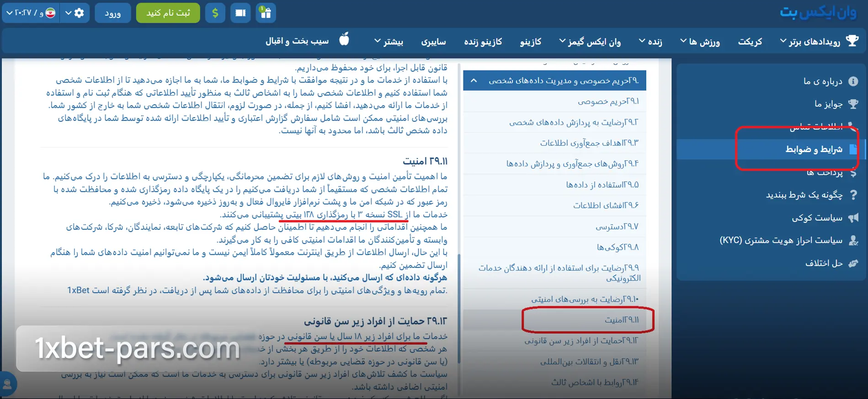Collapse the ۲۹.حریم خصوصی section header
The image size is (868, 399).
click(554, 80)
